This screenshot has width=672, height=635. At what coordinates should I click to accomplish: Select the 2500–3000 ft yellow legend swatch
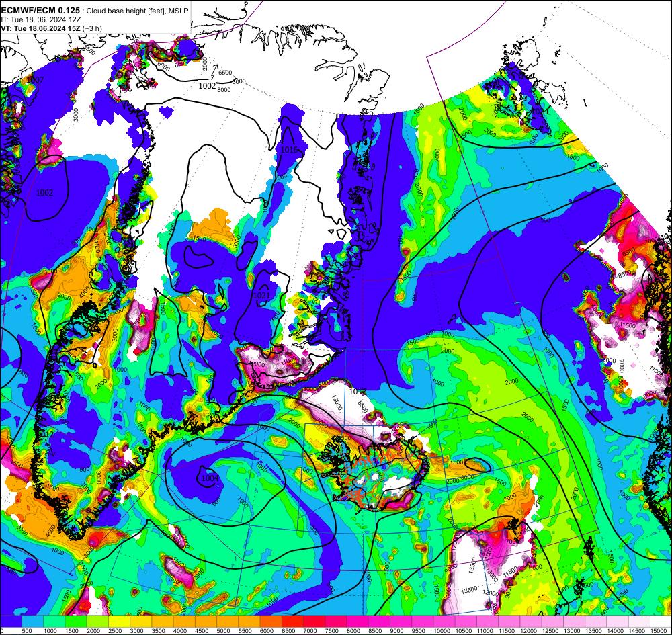(x=119, y=622)
